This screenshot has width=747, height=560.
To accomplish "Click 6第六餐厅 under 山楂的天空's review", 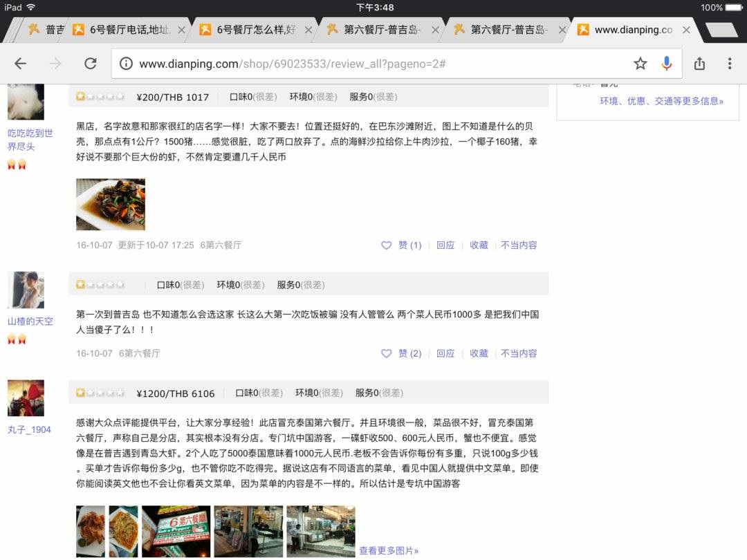I will point(140,353).
